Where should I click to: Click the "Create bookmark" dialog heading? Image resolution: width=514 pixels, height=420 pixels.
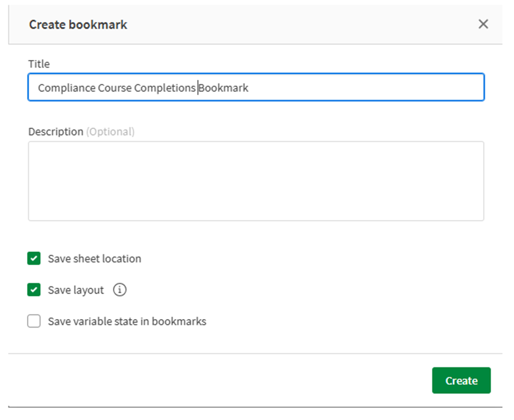(78, 24)
